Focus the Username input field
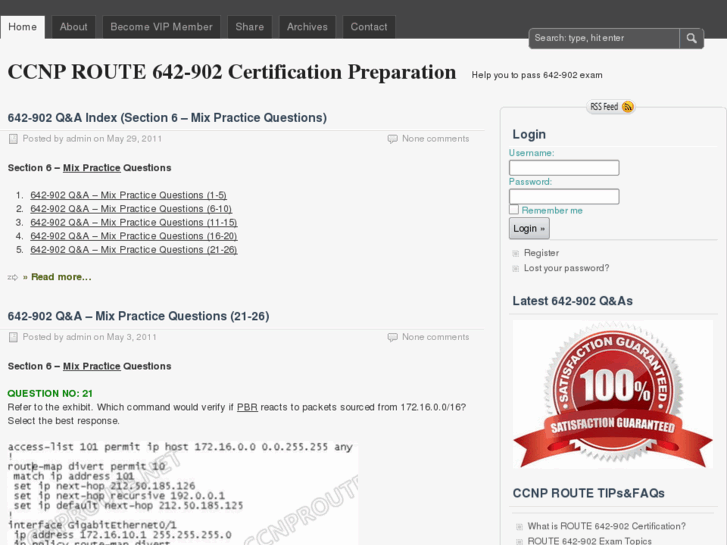Image resolution: width=727 pixels, height=545 pixels. 564,168
